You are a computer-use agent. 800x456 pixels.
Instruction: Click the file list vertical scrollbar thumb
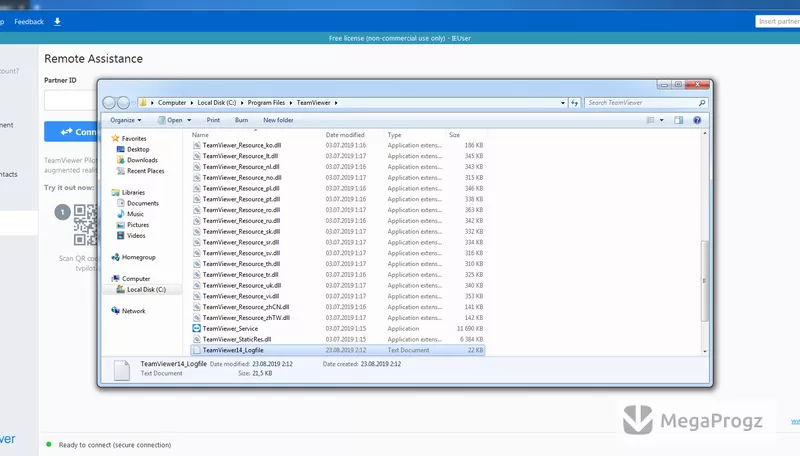pyautogui.click(x=705, y=281)
